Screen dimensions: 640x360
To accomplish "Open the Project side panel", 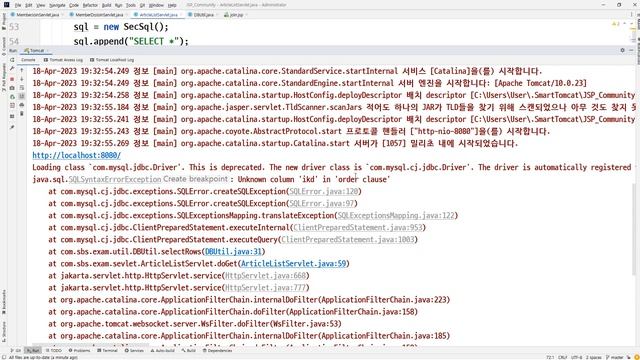I will coord(4,22).
